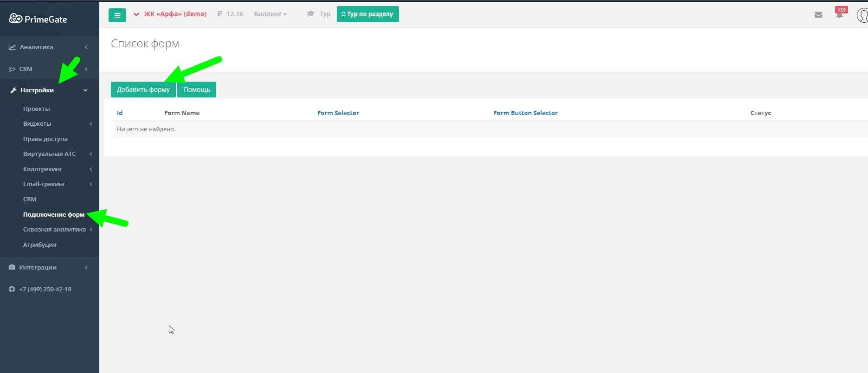Expand the Виртуальная АТС chevron

click(91, 154)
